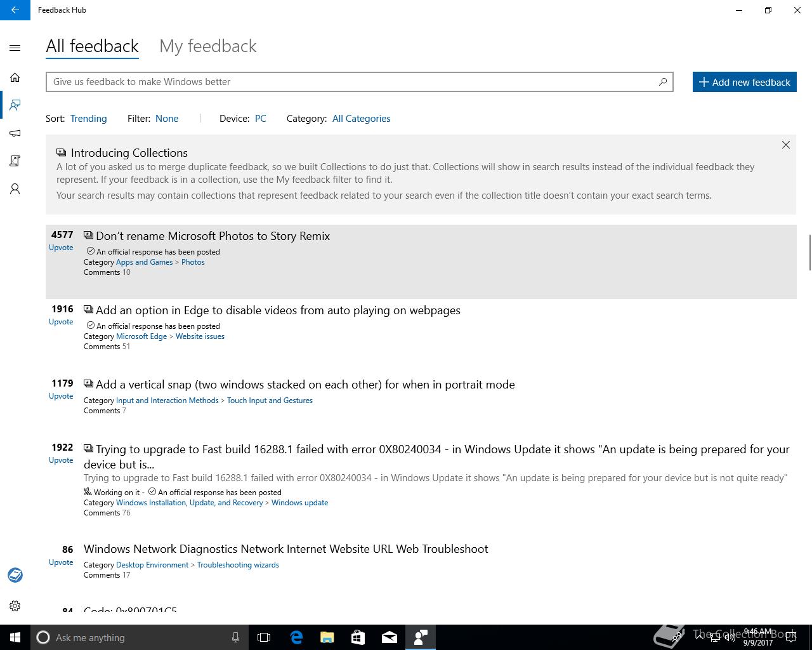Open Announcements megaphone icon

[x=15, y=133]
